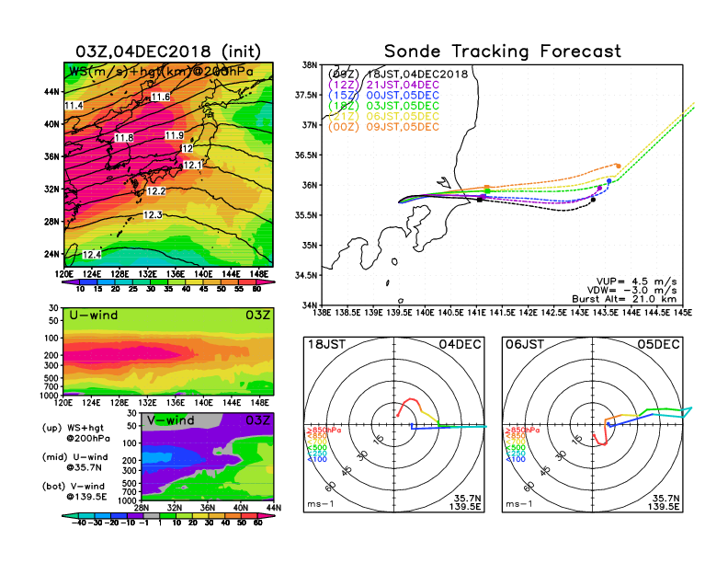Screen dimensions: 728x563
Task: Click 'ms-1' unit in the 18JST hodograph
Action: [321, 504]
